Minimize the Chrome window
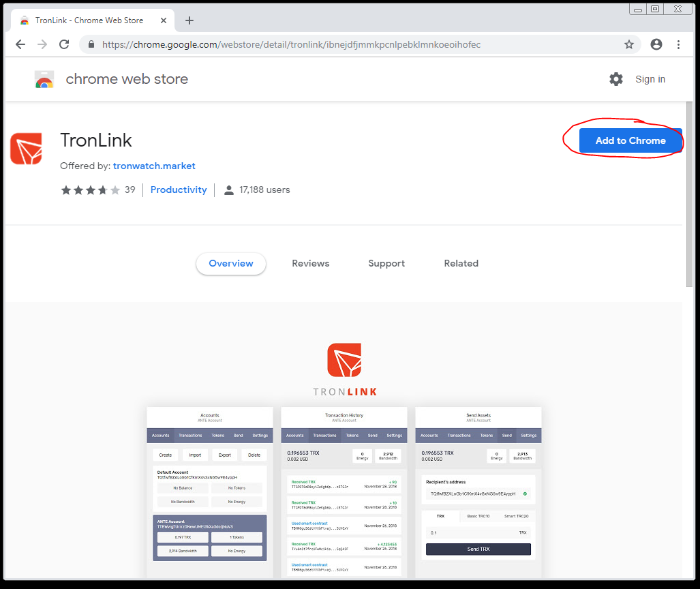The width and height of the screenshot is (700, 589). click(638, 9)
